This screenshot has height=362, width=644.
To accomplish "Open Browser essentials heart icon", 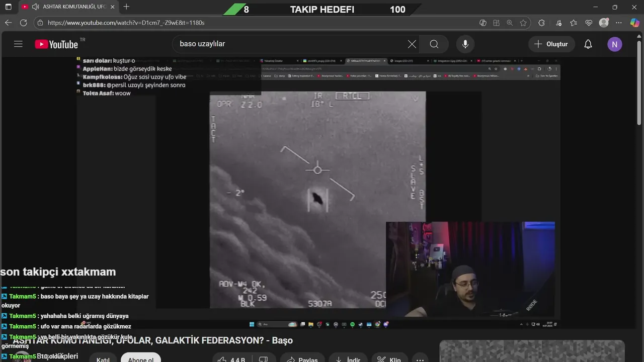I will coord(589,23).
